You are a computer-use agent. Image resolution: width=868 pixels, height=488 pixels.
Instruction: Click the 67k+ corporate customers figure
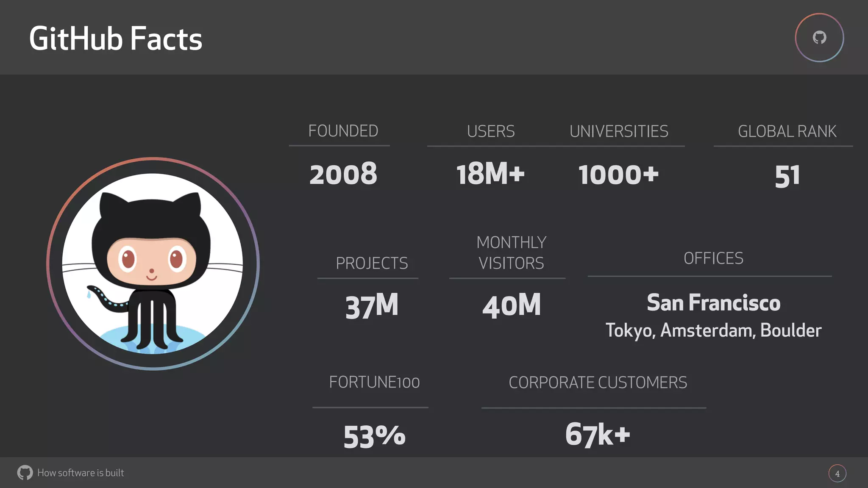598,434
